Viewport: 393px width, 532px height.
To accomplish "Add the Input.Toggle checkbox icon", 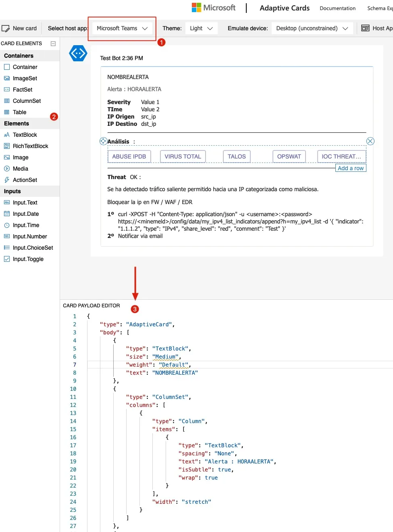I will (x=7, y=259).
